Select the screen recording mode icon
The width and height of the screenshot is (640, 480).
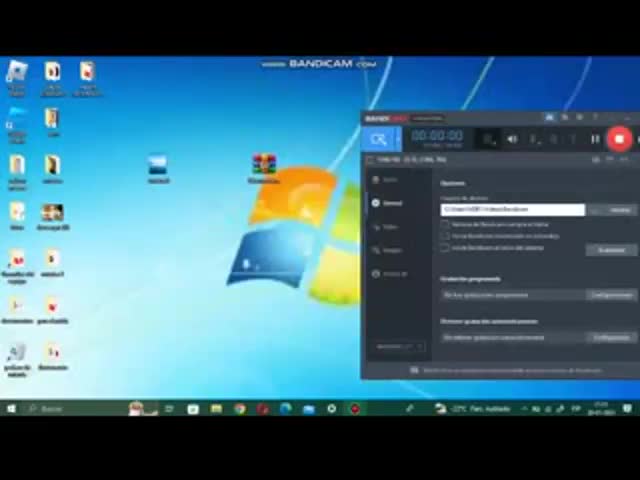pyautogui.click(x=378, y=139)
